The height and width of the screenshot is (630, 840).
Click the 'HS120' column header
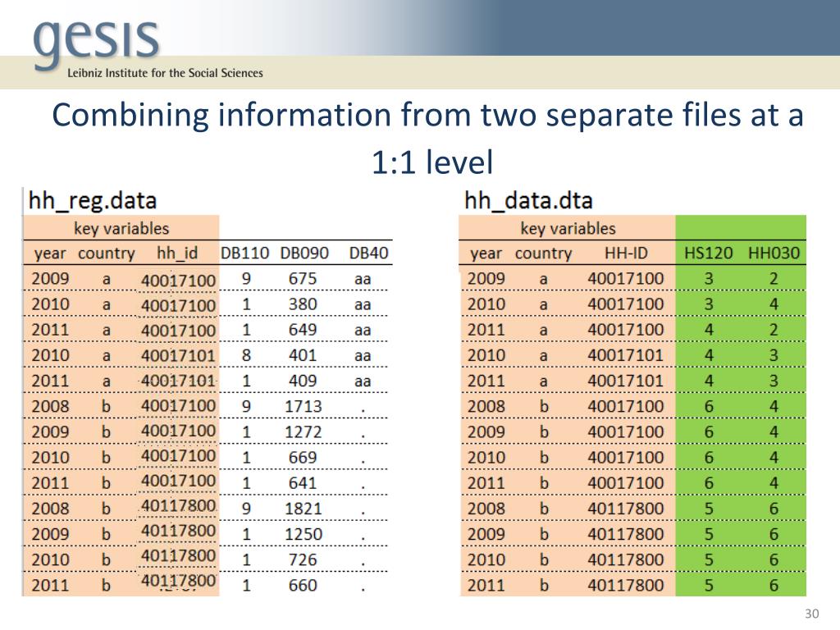[708, 253]
